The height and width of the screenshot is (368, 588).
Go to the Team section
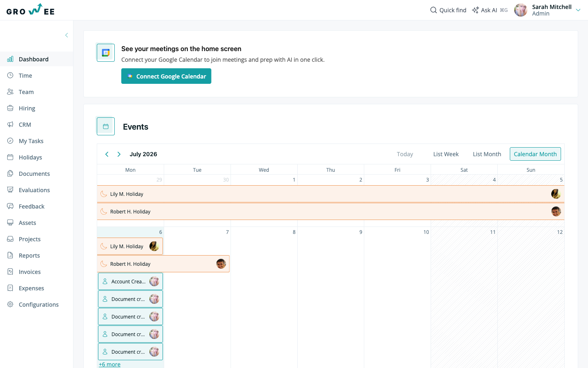(x=36, y=92)
